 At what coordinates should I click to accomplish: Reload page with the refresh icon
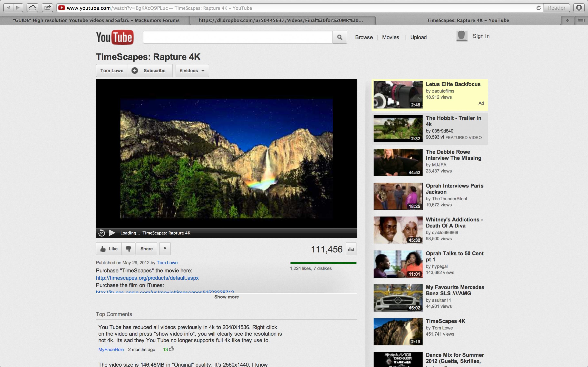538,8
